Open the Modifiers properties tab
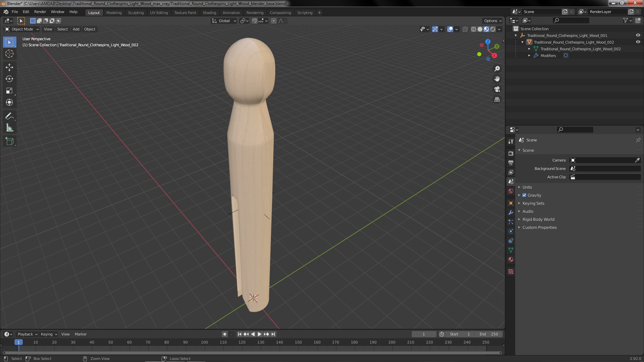This screenshot has width=644, height=362. click(511, 213)
